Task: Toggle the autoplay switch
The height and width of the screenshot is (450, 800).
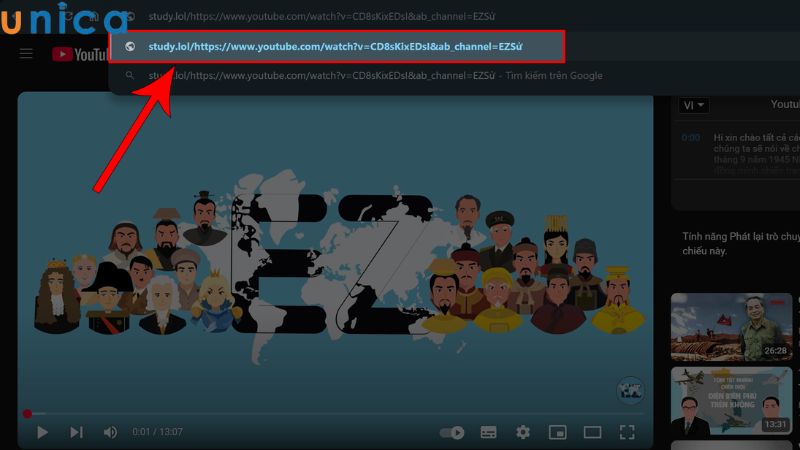Action: pos(452,433)
